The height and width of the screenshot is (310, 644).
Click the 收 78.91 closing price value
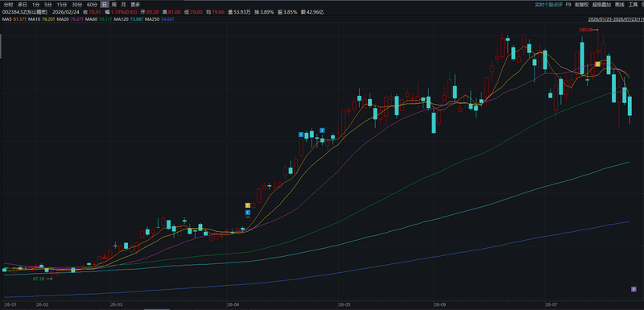coord(93,12)
